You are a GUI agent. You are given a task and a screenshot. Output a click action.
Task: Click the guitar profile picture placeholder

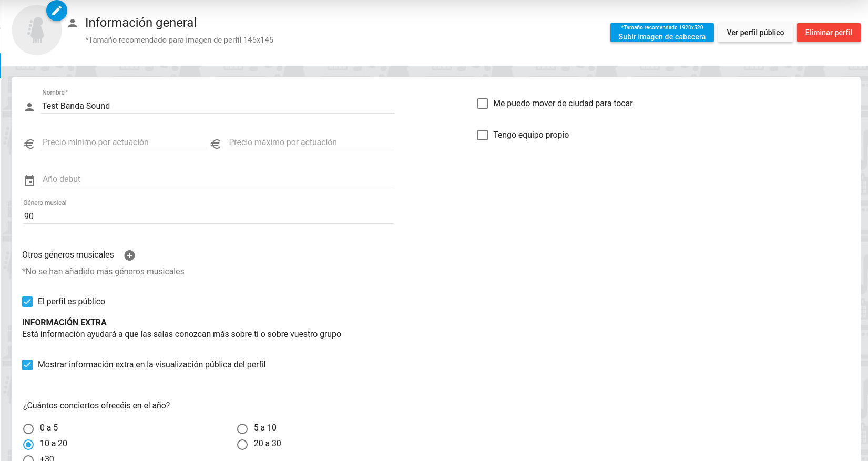36,32
